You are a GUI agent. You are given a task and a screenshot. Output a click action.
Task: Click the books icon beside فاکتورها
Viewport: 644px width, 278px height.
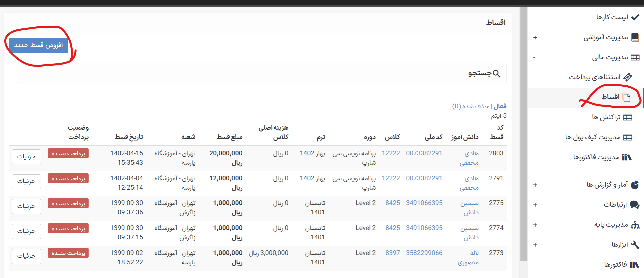coord(634,265)
